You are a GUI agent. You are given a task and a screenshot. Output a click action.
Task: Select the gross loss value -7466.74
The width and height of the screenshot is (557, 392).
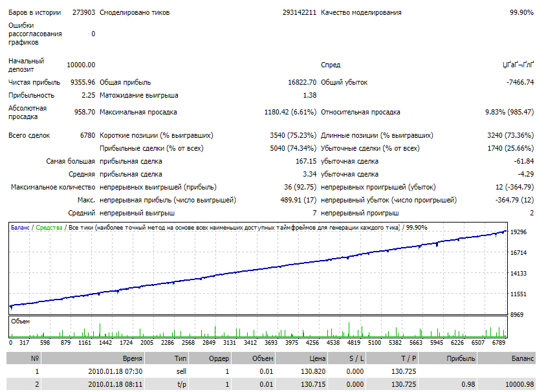coord(520,82)
